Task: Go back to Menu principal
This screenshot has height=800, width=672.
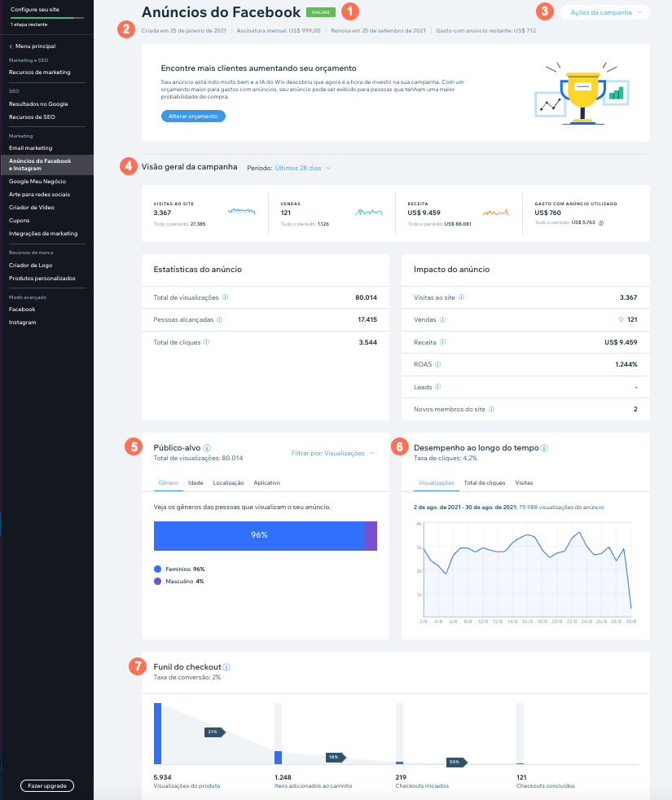Action: click(35, 46)
